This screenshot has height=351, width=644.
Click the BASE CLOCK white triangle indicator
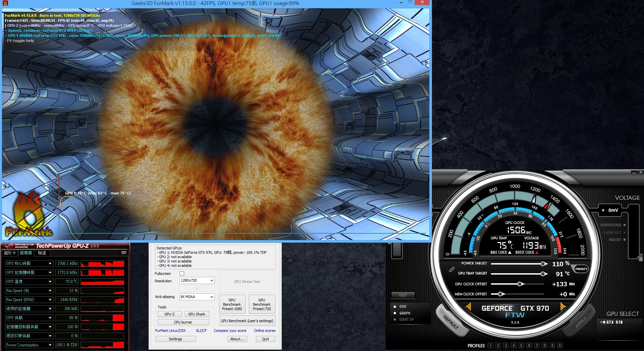click(x=510, y=252)
